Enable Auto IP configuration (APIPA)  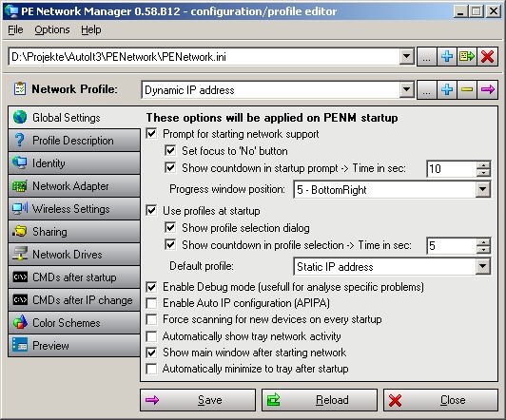151,303
